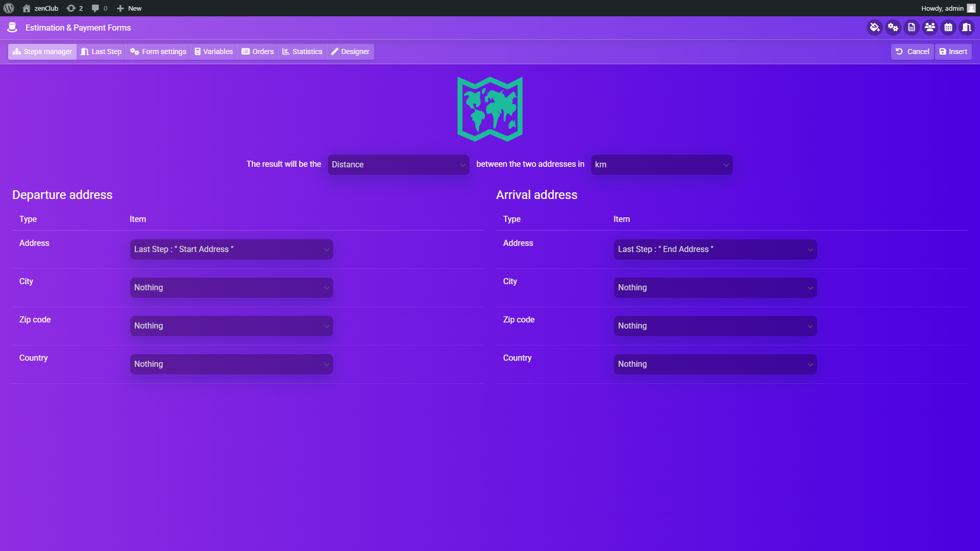The width and height of the screenshot is (980, 551).
Task: Switch to Steps manager tab
Action: [42, 52]
